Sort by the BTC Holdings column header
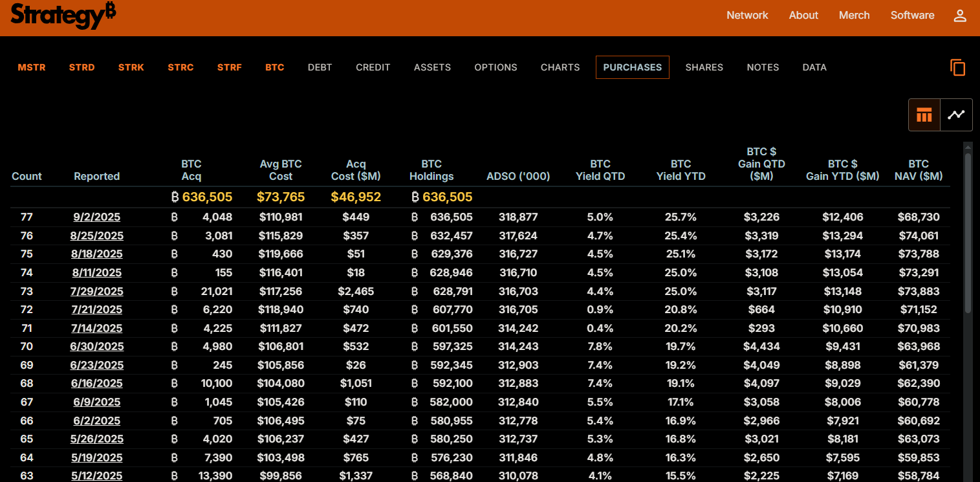 [431, 170]
